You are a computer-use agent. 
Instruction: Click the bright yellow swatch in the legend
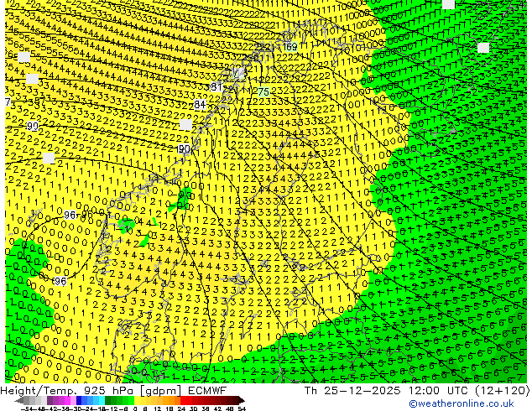click(x=137, y=401)
